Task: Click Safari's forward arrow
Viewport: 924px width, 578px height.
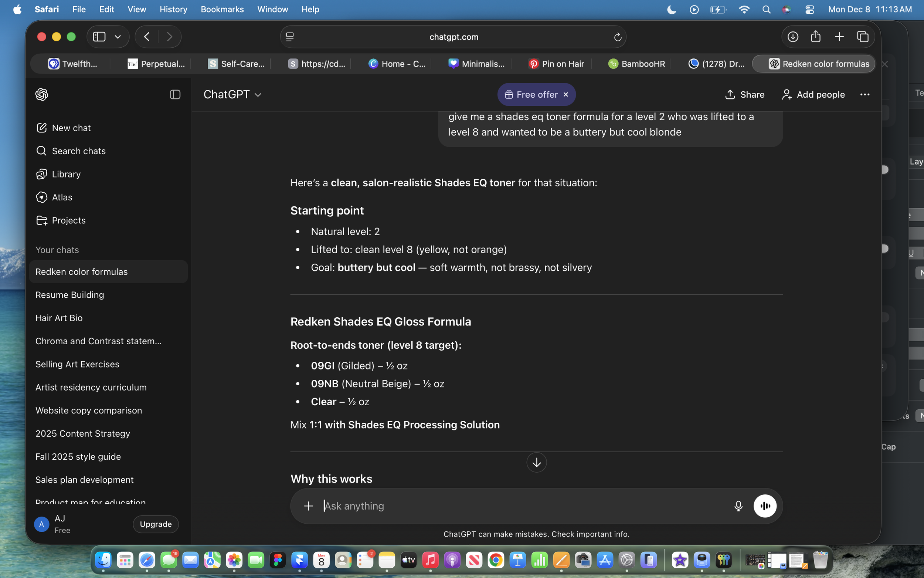Action: point(169,37)
